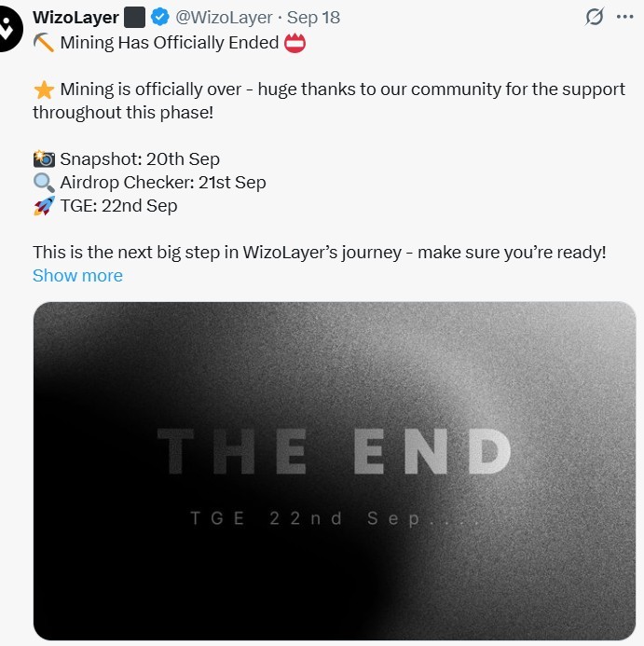Click the black square affiliate badge

pyautogui.click(x=135, y=18)
